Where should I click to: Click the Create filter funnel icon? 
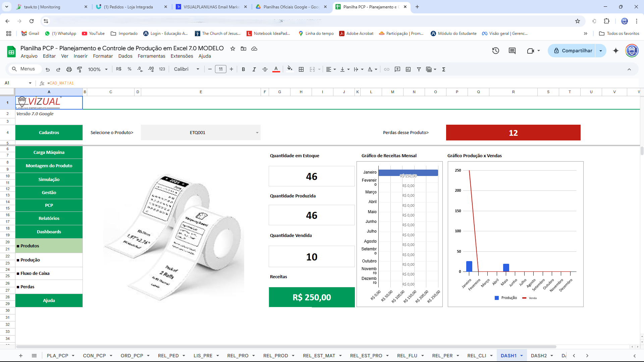(419, 69)
